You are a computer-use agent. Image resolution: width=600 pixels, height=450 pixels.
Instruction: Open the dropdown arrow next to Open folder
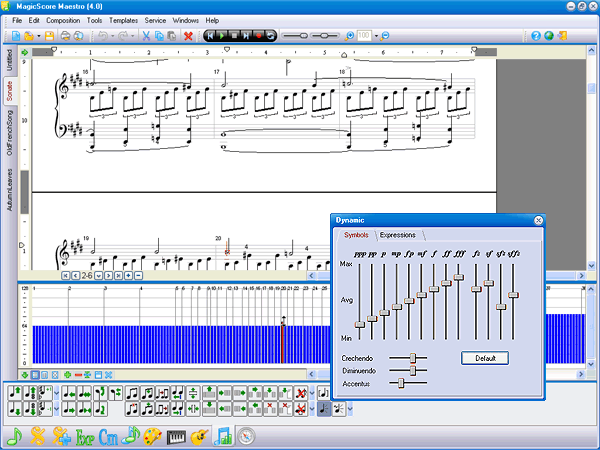(x=39, y=36)
